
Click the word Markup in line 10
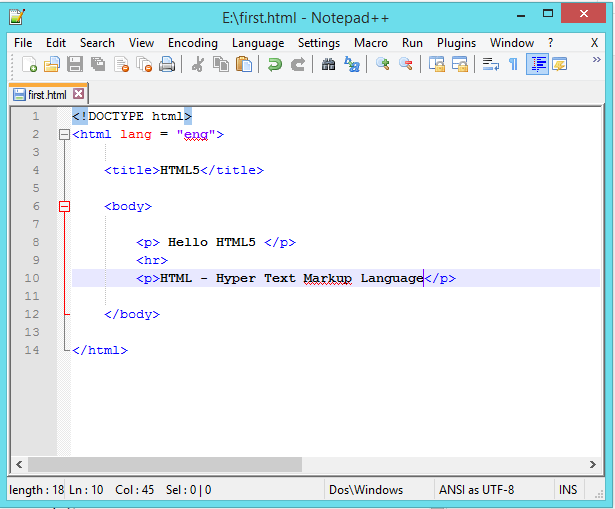tap(328, 278)
